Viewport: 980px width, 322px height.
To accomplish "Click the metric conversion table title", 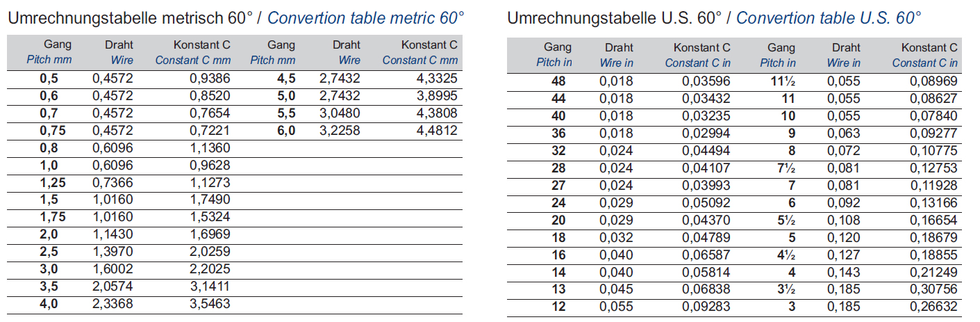I will click(236, 18).
